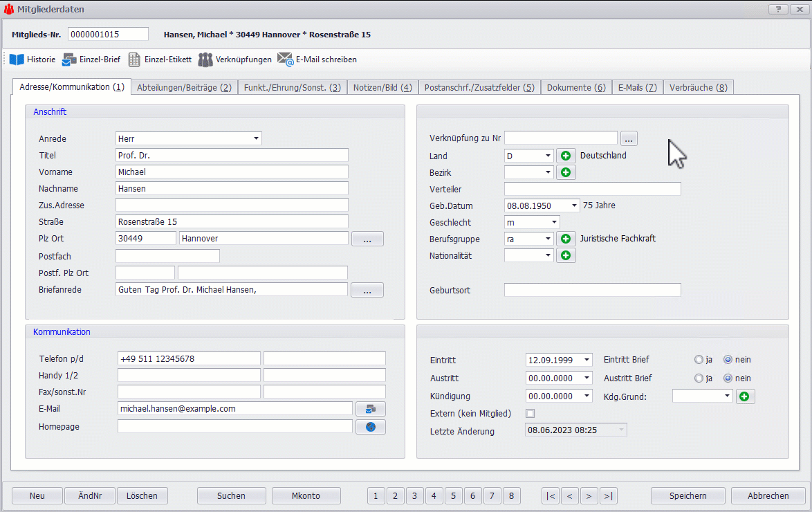Open the Geschlecht dropdown
The height and width of the screenshot is (512, 812).
555,222
